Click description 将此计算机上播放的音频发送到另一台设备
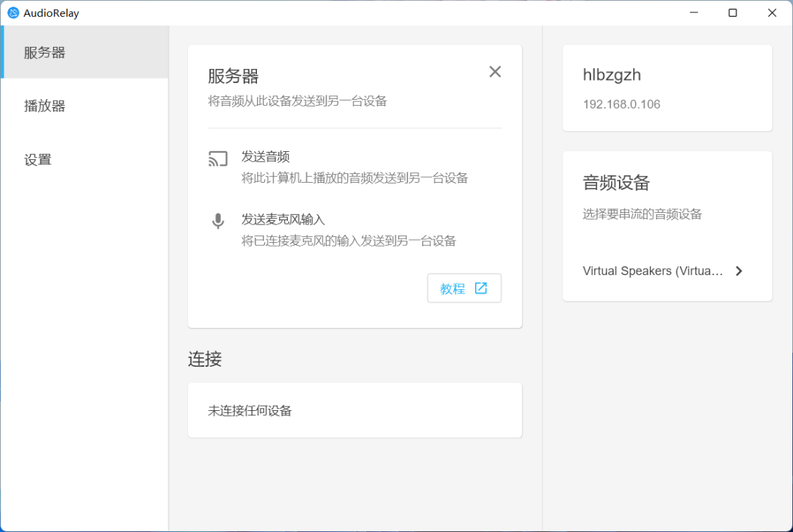This screenshot has width=793, height=532. (355, 178)
